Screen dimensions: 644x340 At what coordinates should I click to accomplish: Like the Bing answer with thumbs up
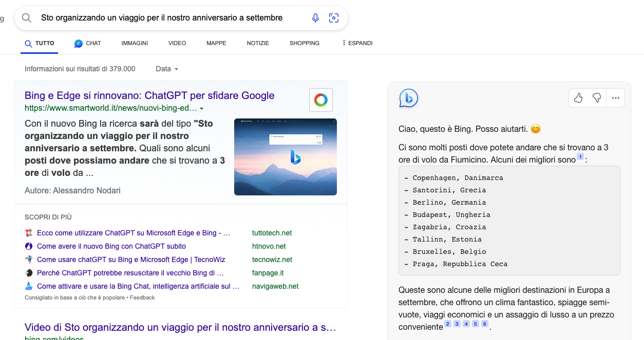pos(578,98)
